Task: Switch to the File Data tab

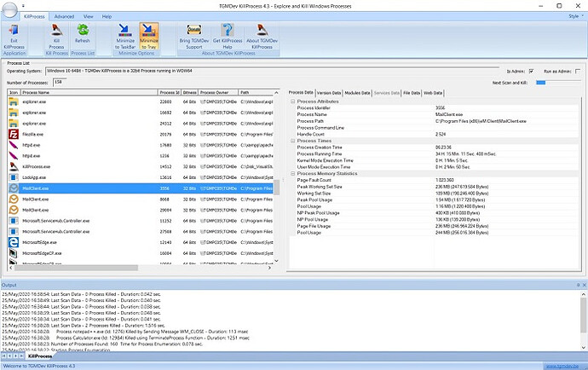Action: click(x=412, y=93)
